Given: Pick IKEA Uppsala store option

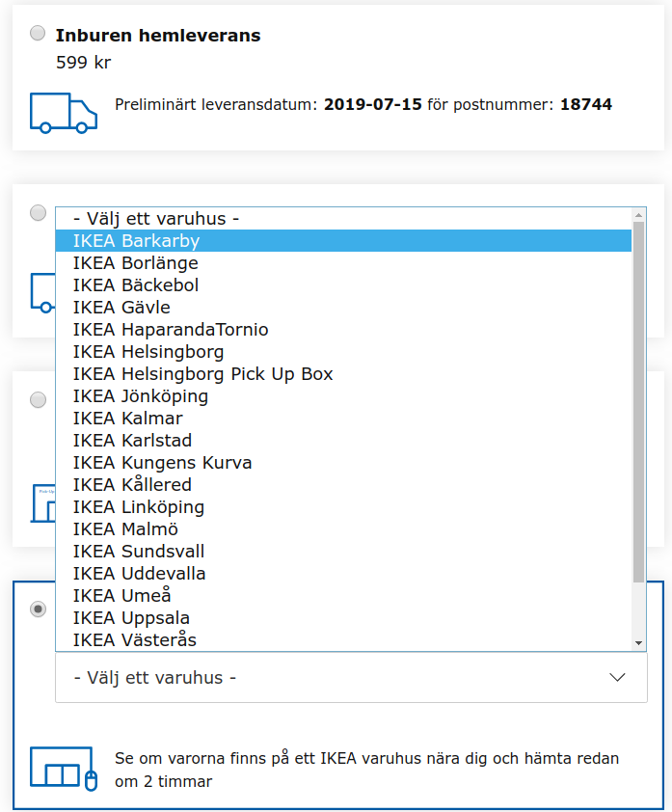Looking at the screenshot, I should (343, 618).
